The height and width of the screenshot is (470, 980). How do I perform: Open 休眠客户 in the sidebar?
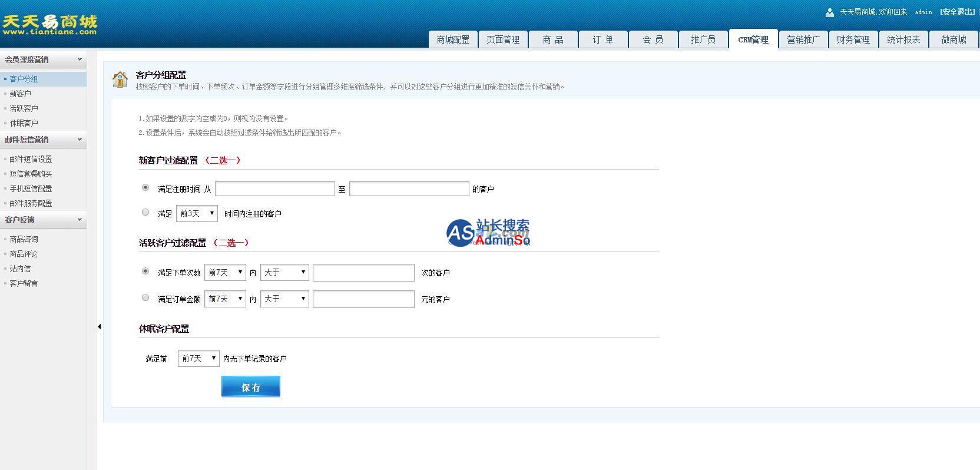pos(24,123)
